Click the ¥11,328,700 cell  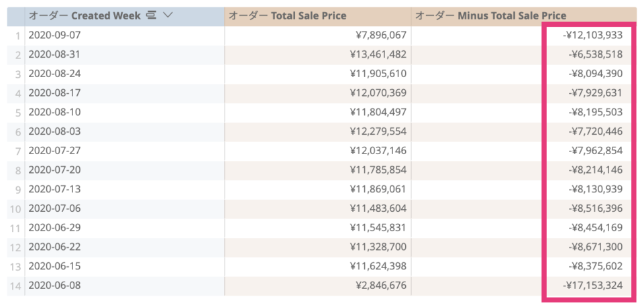pos(378,247)
